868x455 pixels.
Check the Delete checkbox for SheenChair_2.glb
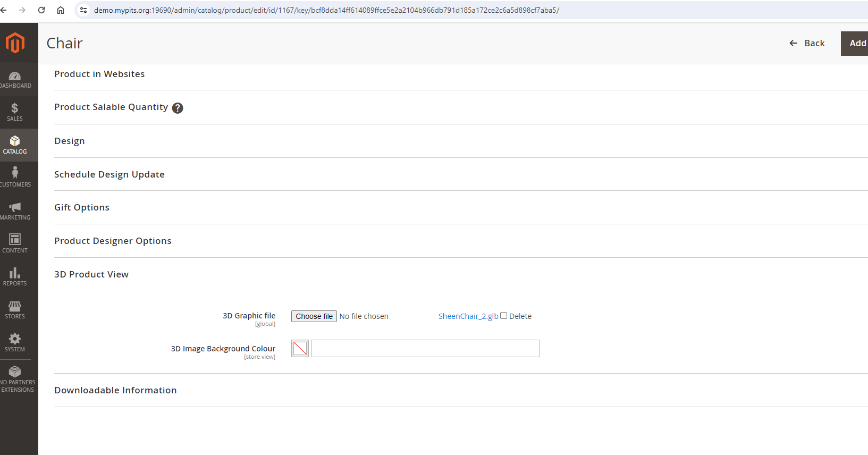[x=503, y=316]
